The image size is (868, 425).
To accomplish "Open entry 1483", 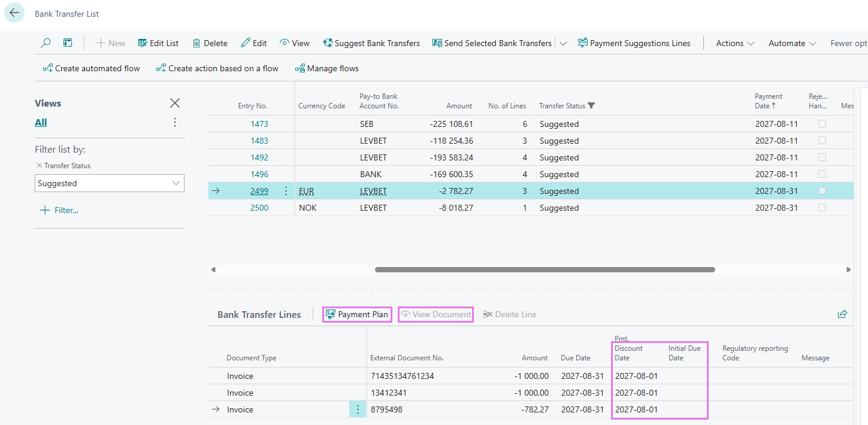I will pyautogui.click(x=259, y=141).
